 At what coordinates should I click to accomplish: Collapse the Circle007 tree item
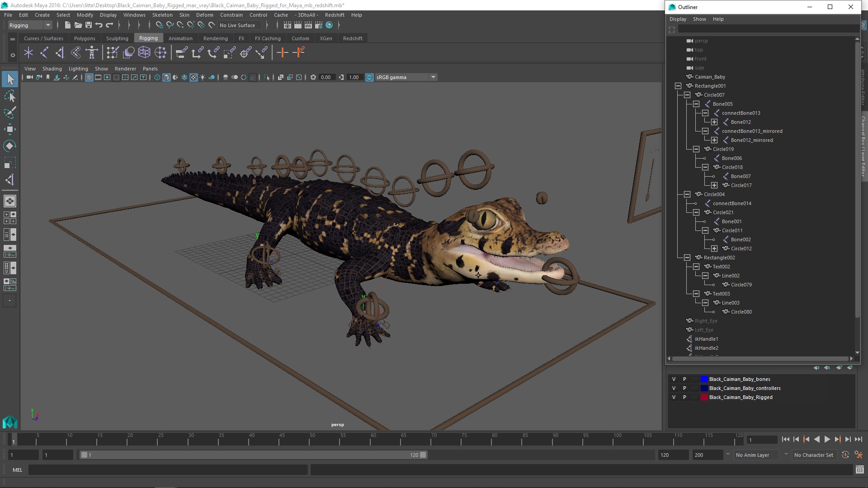(x=687, y=95)
